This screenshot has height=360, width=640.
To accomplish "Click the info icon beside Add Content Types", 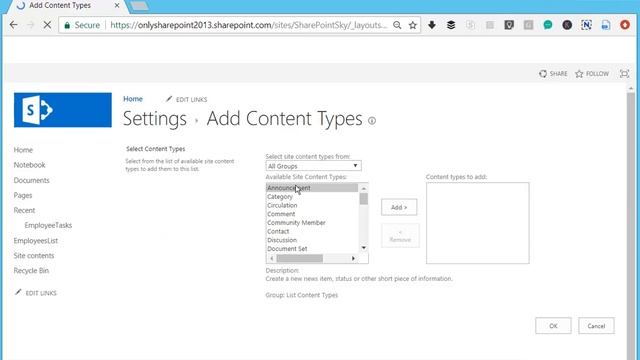I will 372,121.
